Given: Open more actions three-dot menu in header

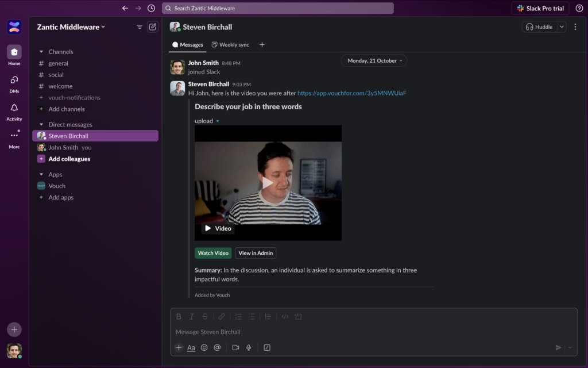Looking at the screenshot, I should 575,27.
